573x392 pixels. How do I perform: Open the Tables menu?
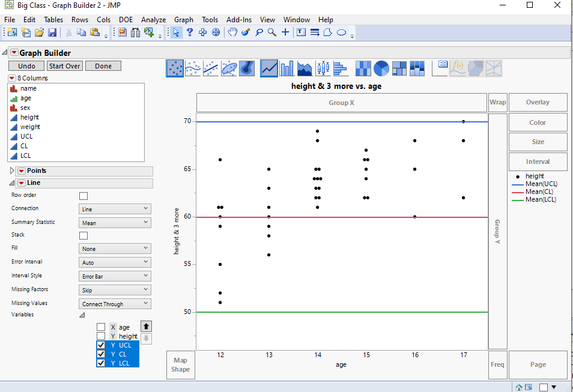coord(53,20)
